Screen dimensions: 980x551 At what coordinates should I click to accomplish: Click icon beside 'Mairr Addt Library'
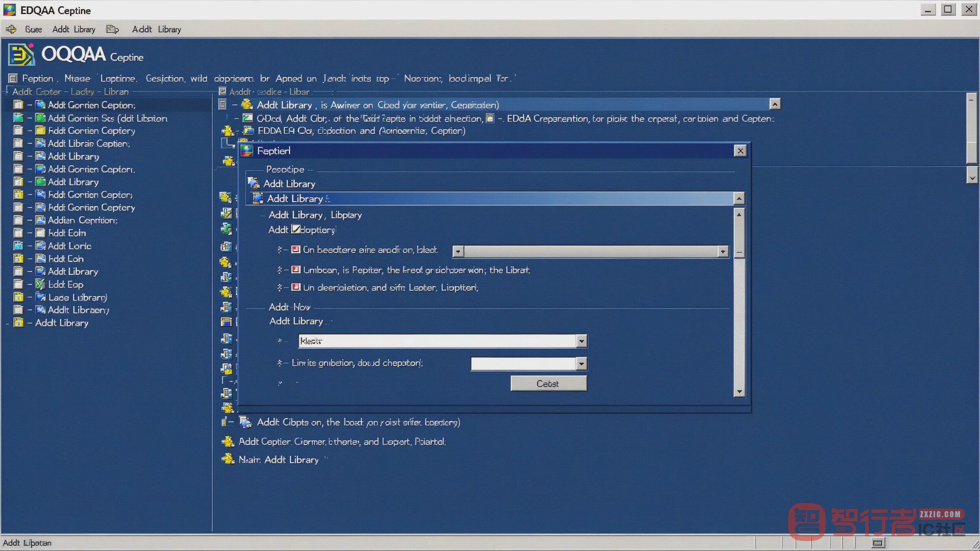tap(228, 459)
